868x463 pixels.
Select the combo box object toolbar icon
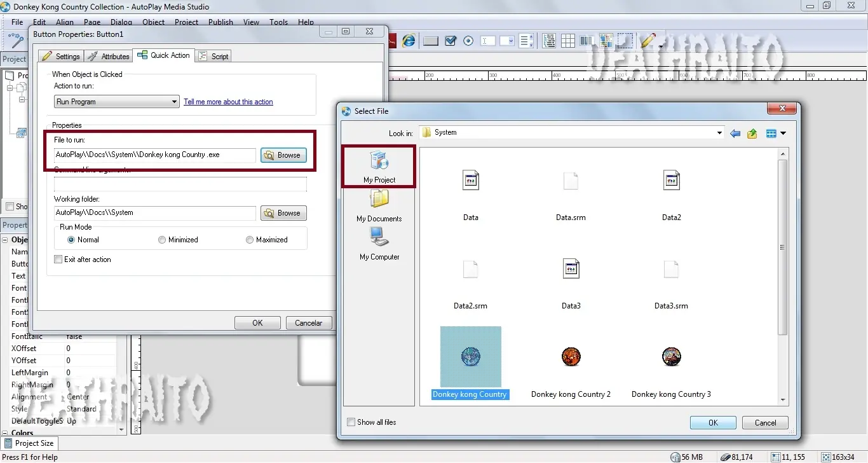(x=507, y=41)
